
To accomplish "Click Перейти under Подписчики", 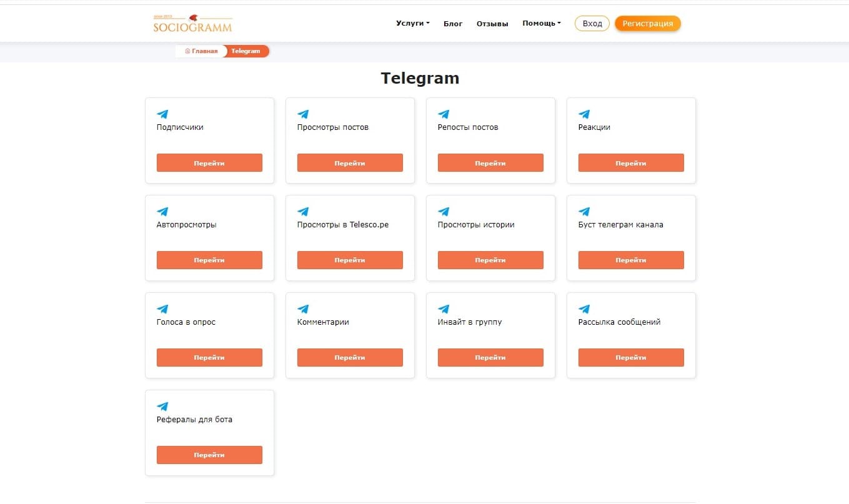I will tap(209, 163).
